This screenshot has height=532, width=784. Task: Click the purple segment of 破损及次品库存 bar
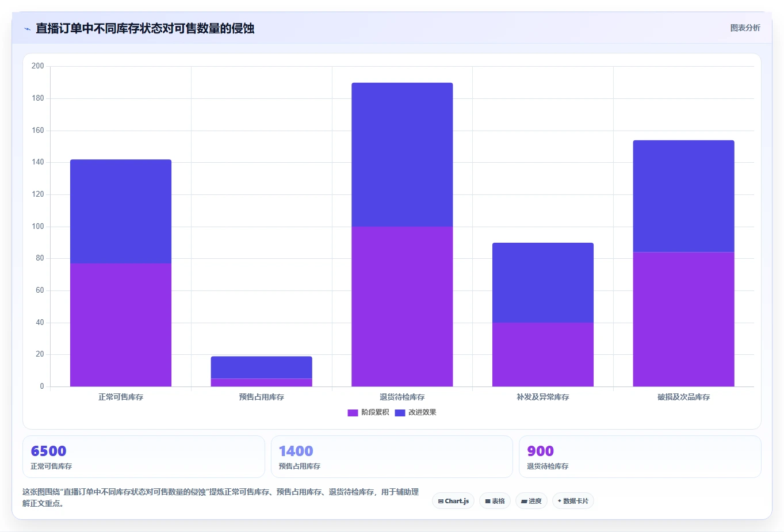point(684,319)
